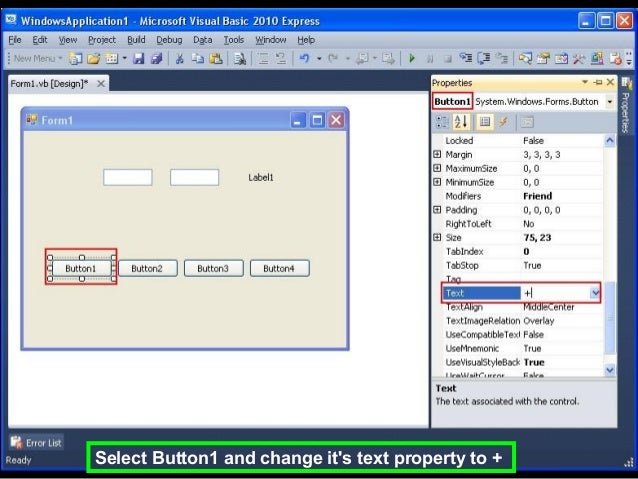Expand the MaximumSize property
638x479 pixels.
(437, 168)
